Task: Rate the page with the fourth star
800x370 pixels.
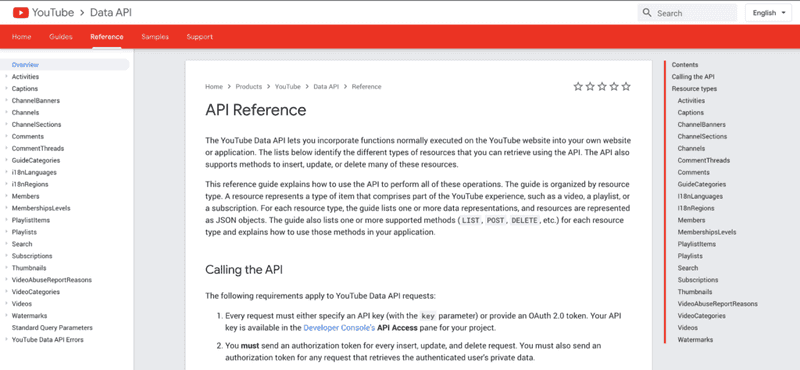Action: pyautogui.click(x=614, y=87)
